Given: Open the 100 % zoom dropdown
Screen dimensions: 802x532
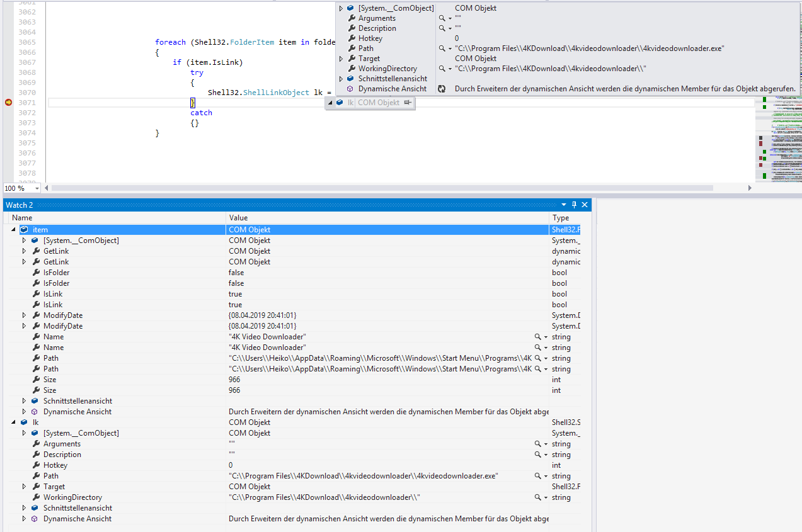Looking at the screenshot, I should tap(37, 188).
